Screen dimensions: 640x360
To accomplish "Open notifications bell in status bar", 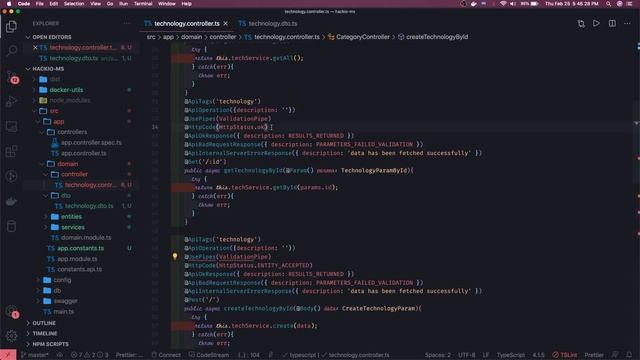I will pos(629,355).
